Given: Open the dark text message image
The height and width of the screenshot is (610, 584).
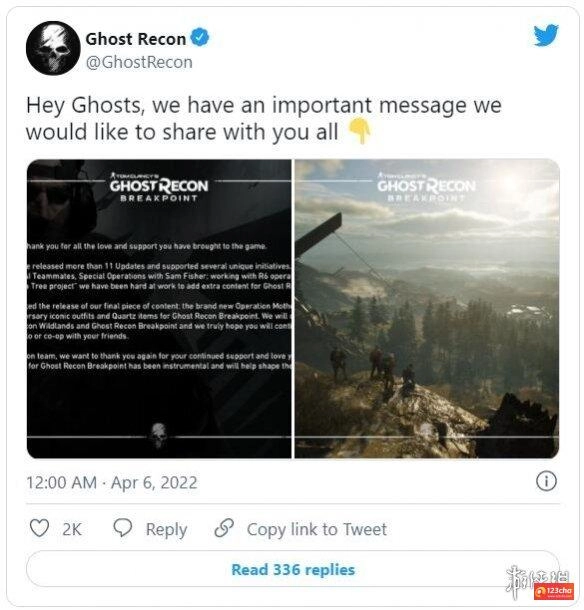Looking at the screenshot, I should [x=159, y=309].
